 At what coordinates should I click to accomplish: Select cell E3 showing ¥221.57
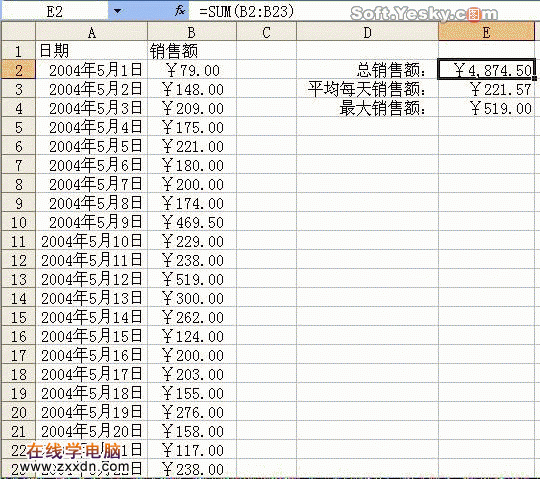(x=486, y=89)
